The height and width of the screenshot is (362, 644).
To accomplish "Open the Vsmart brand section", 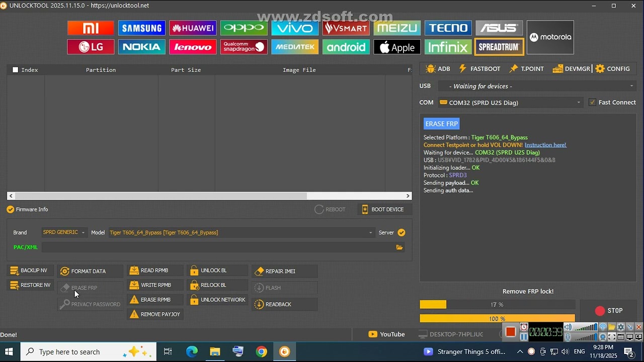I will [346, 28].
